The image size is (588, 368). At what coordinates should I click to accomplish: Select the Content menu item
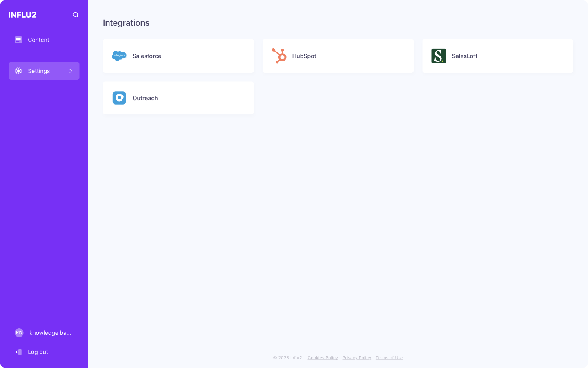(38, 40)
